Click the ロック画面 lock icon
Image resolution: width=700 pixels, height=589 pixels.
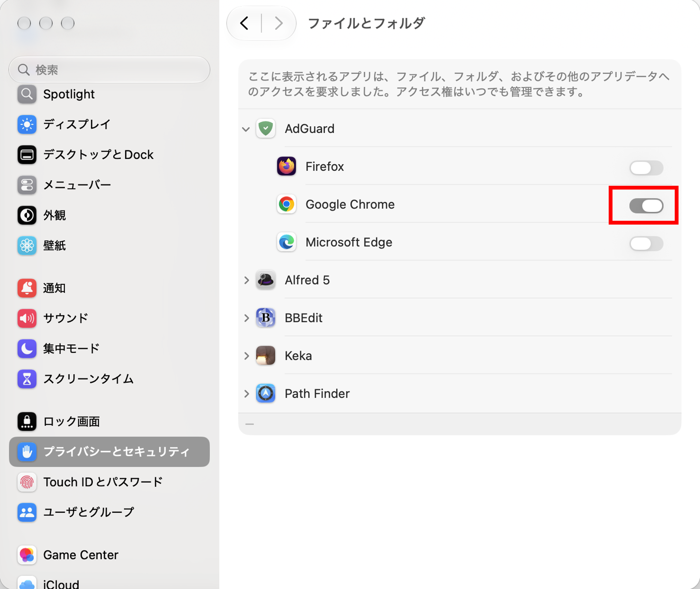point(27,421)
